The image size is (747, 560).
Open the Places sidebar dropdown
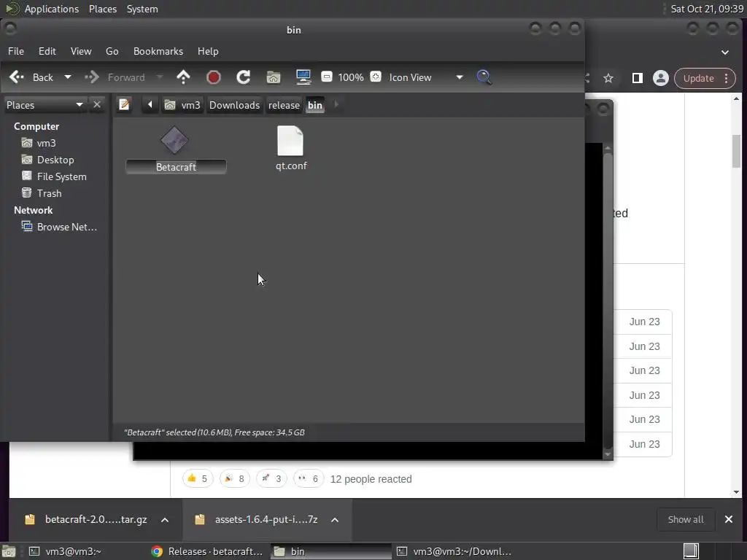[44, 105]
